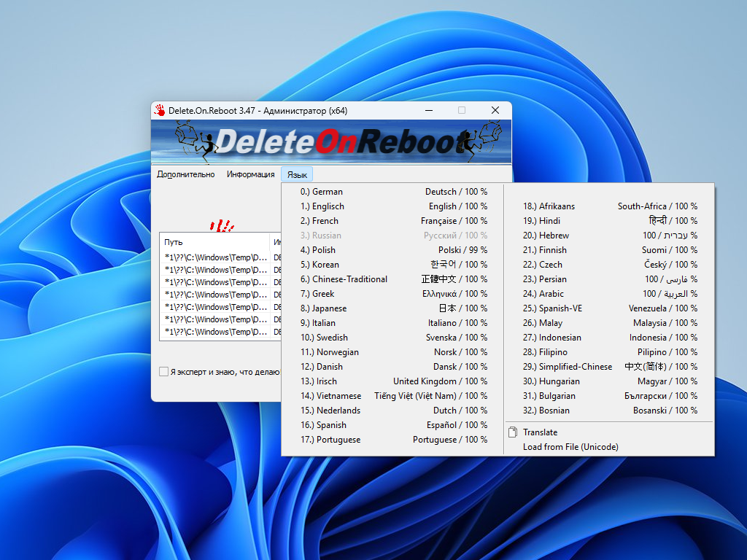Close the Delete.On.Reboot window

coord(495,110)
